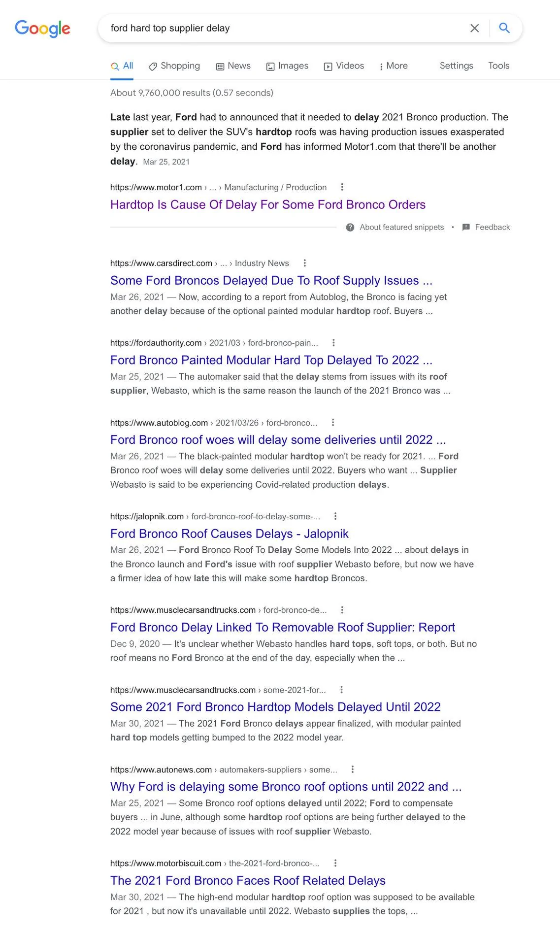The height and width of the screenshot is (936, 560).
Task: Clear the search query with X icon
Action: pos(474,28)
